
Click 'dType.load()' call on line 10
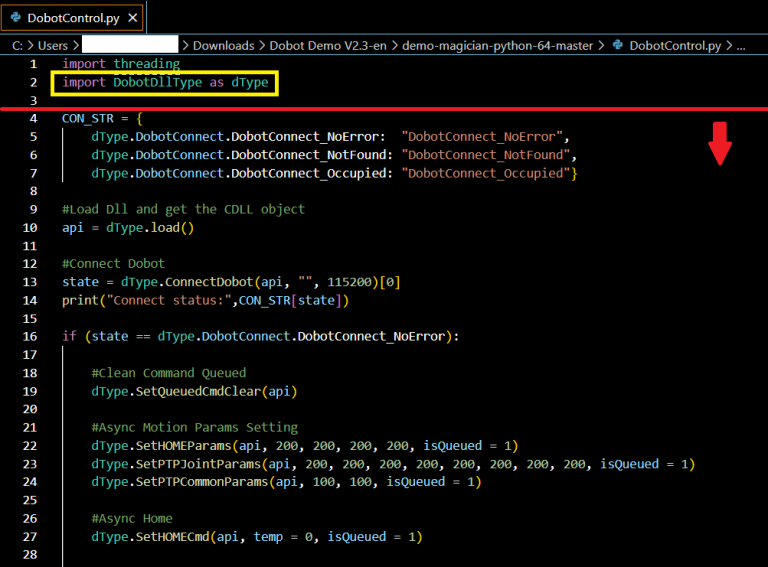(150, 228)
